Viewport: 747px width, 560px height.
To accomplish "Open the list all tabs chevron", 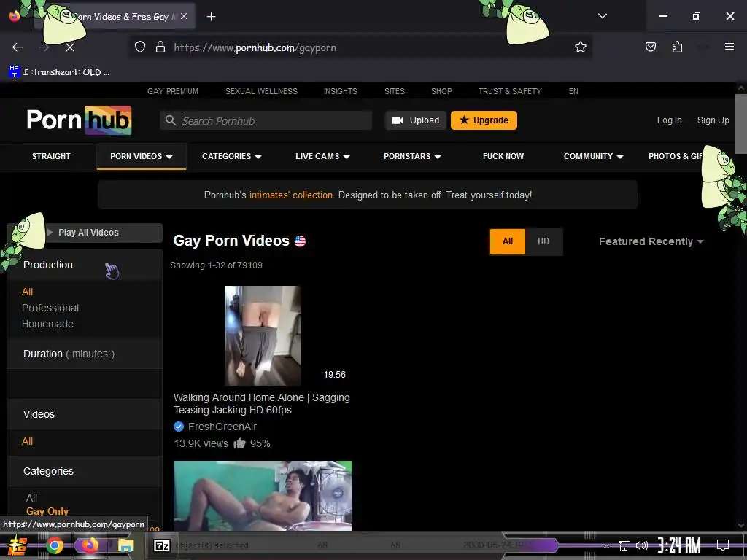I will [602, 16].
